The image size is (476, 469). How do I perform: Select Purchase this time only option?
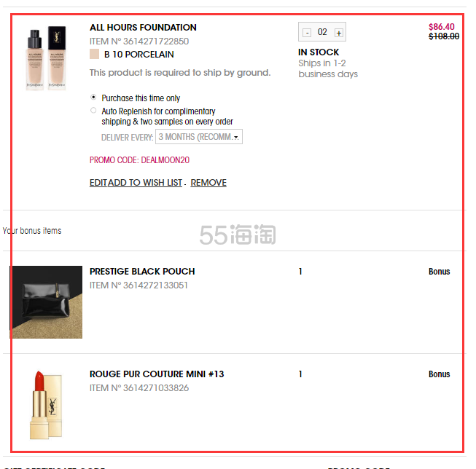pos(93,98)
